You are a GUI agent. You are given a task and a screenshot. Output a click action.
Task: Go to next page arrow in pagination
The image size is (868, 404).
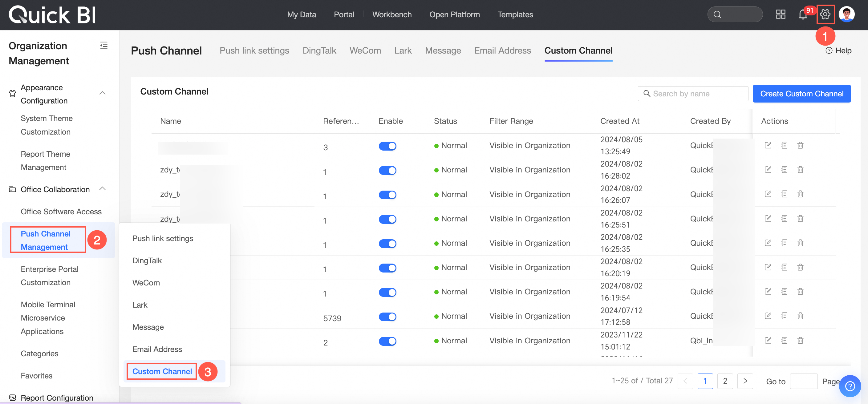745,381
